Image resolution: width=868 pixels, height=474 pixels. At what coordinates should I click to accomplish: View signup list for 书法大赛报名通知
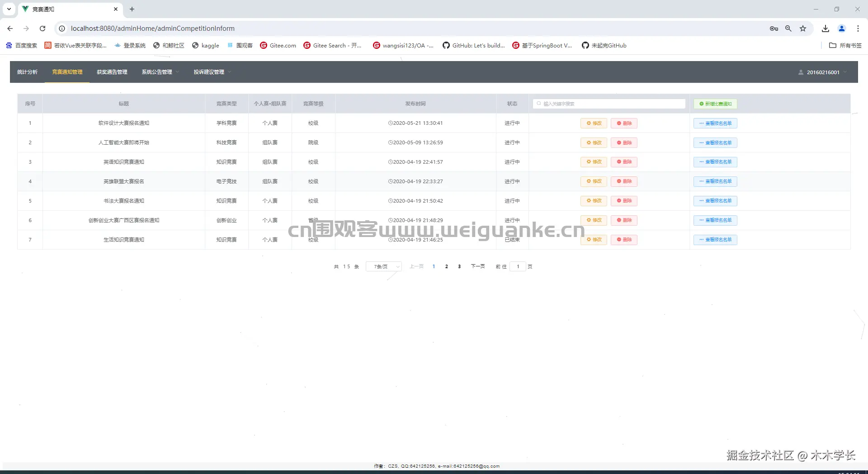pyautogui.click(x=715, y=201)
